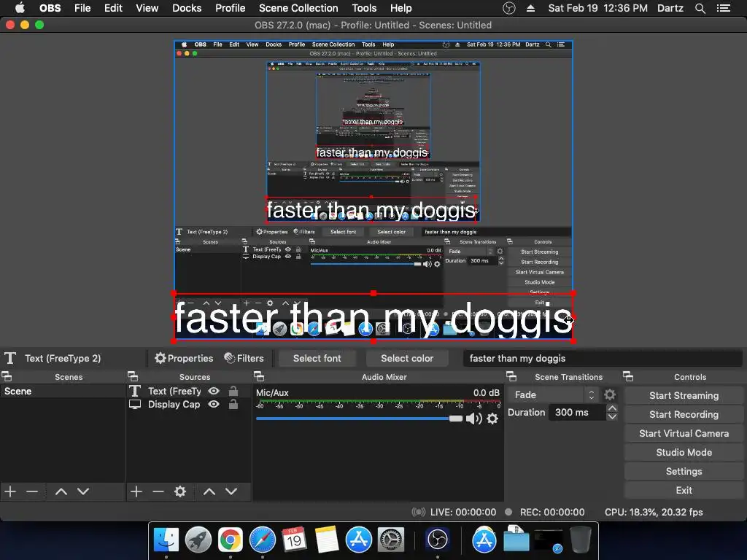Open source properties gear in Sources toolbar
Screen dimensions: 747x560
point(180,491)
